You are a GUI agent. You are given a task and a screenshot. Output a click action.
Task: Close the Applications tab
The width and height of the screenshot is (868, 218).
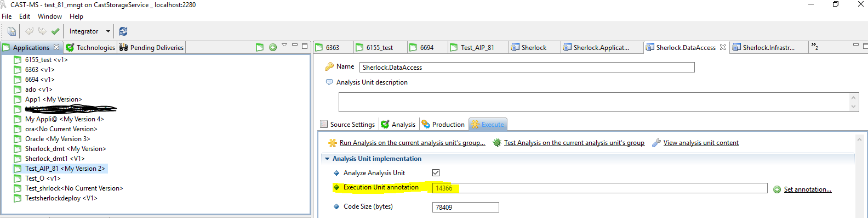coord(56,48)
